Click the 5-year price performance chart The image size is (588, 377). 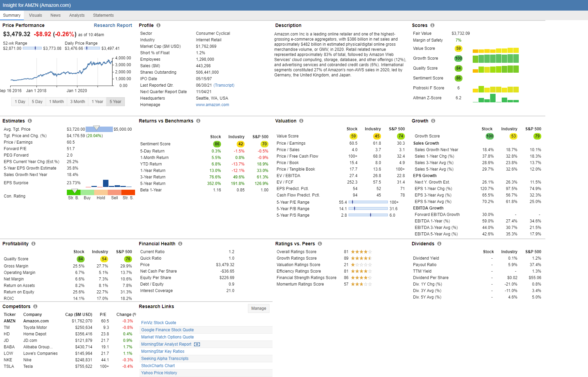[x=61, y=72]
